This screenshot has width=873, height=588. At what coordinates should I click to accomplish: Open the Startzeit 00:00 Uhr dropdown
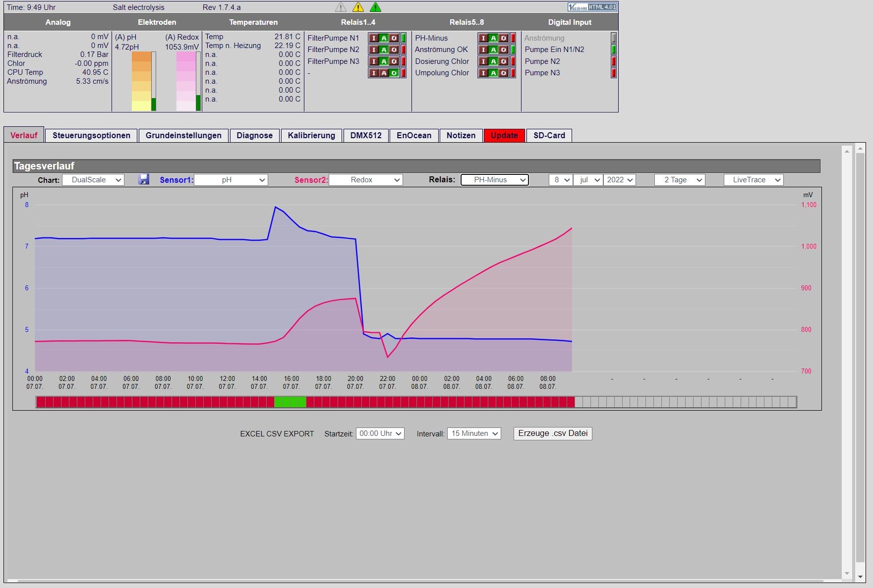click(380, 433)
